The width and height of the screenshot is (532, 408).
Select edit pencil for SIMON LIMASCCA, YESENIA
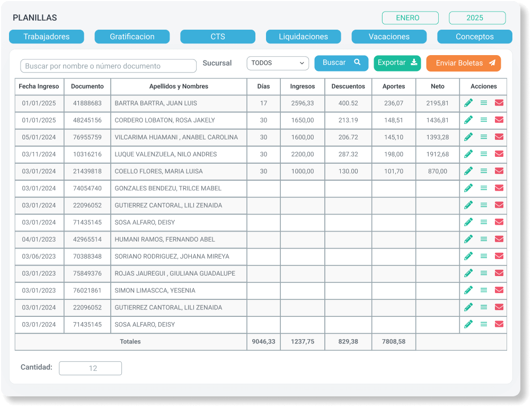click(468, 290)
